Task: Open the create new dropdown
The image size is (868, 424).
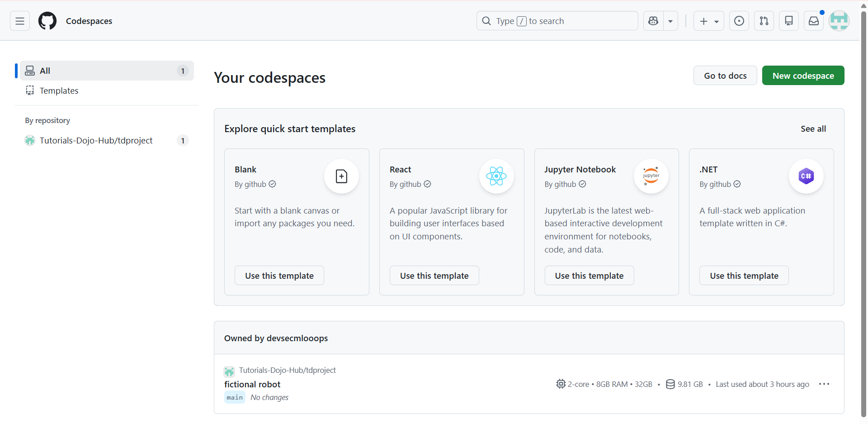Action: [708, 21]
